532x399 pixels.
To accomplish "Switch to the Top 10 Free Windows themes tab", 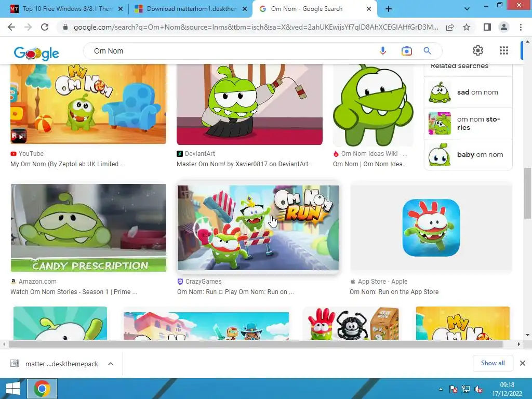I will (x=67, y=9).
